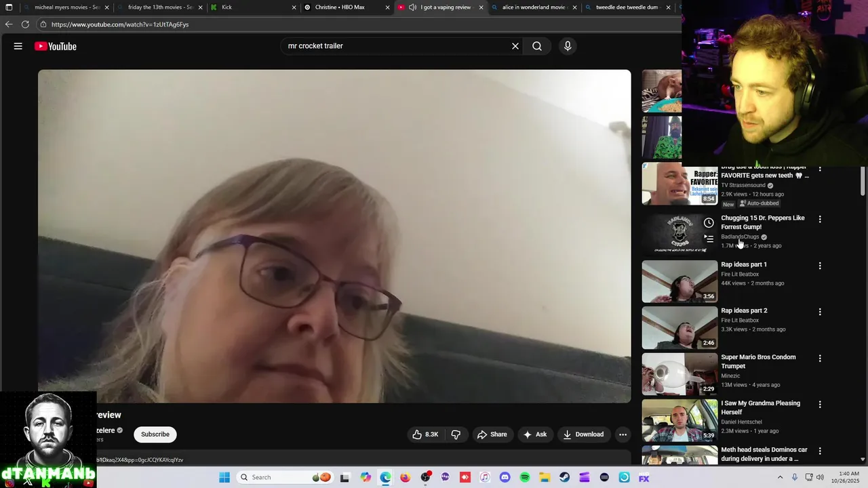868x488 pixels.
Task: Open options menu for 'Meth head steals Dominos car'
Action: pyautogui.click(x=820, y=451)
